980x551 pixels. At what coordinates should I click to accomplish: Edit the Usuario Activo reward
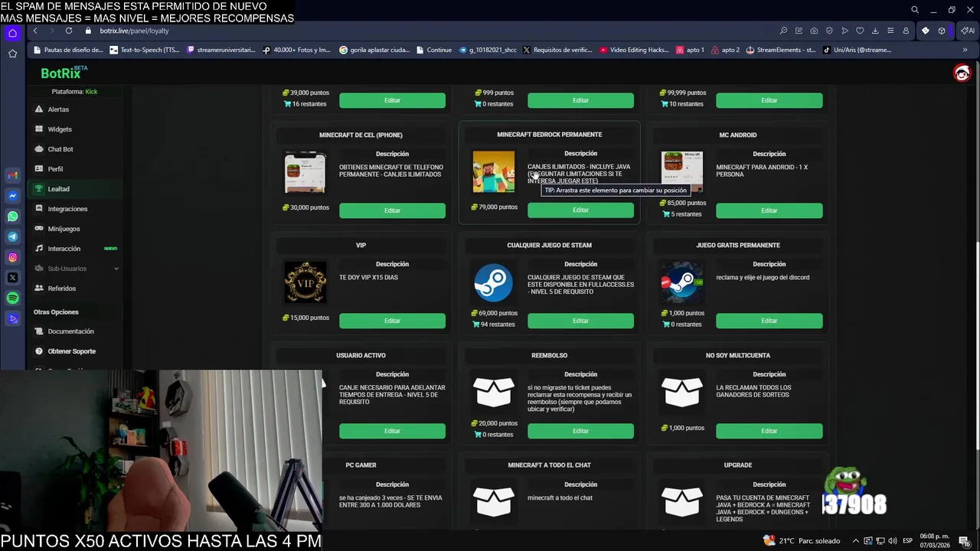click(x=392, y=431)
